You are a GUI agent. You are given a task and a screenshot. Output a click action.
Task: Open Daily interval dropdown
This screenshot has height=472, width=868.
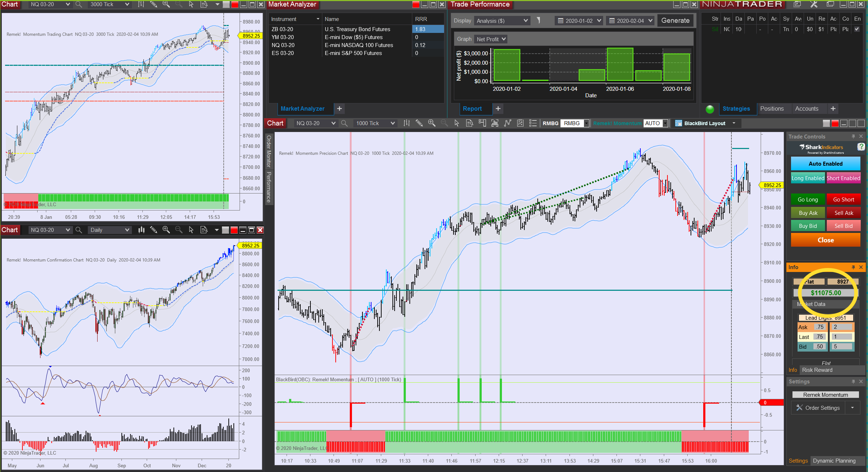(x=109, y=230)
